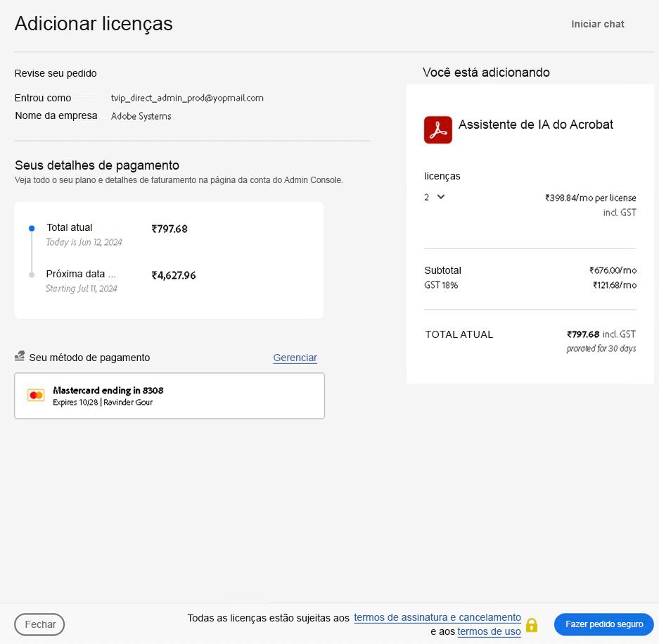Screen dimensions: 659x644
Task: Click Fazer pedido seguro to place the order
Action: click(603, 624)
